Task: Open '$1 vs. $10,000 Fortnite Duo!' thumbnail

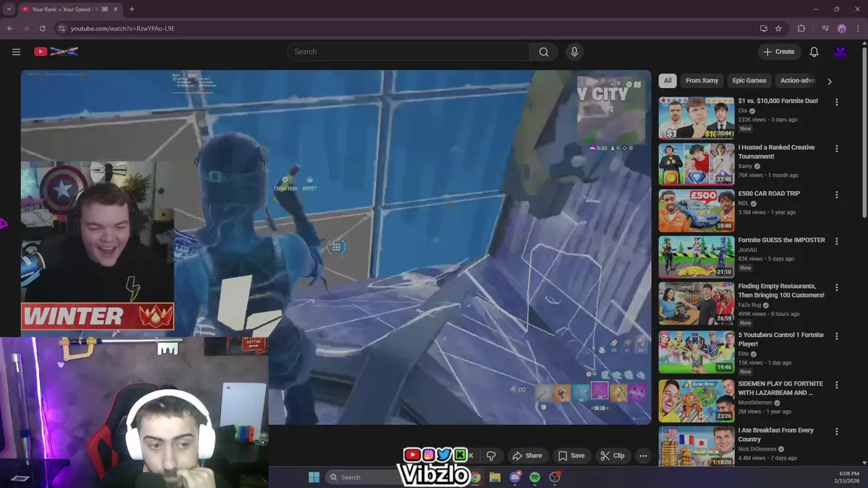Action: 696,118
